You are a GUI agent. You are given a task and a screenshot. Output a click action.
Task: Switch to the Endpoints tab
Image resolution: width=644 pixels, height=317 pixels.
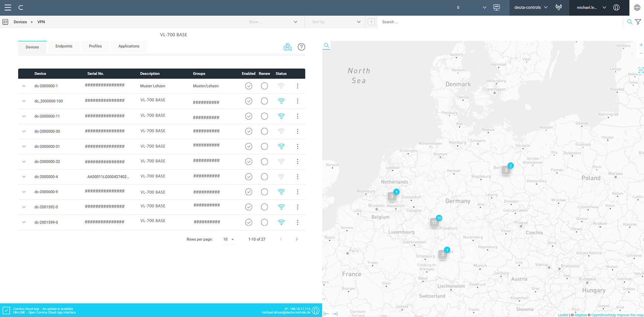pos(64,46)
